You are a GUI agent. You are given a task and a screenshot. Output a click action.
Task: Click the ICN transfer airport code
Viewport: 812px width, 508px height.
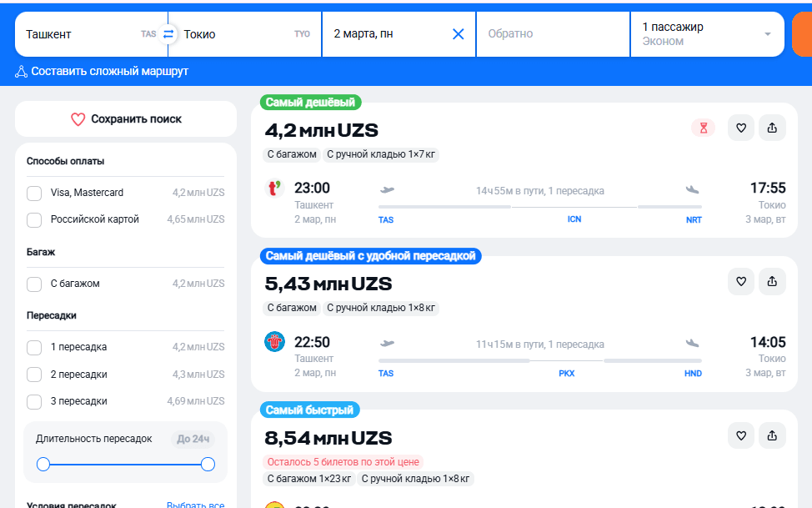tap(574, 219)
